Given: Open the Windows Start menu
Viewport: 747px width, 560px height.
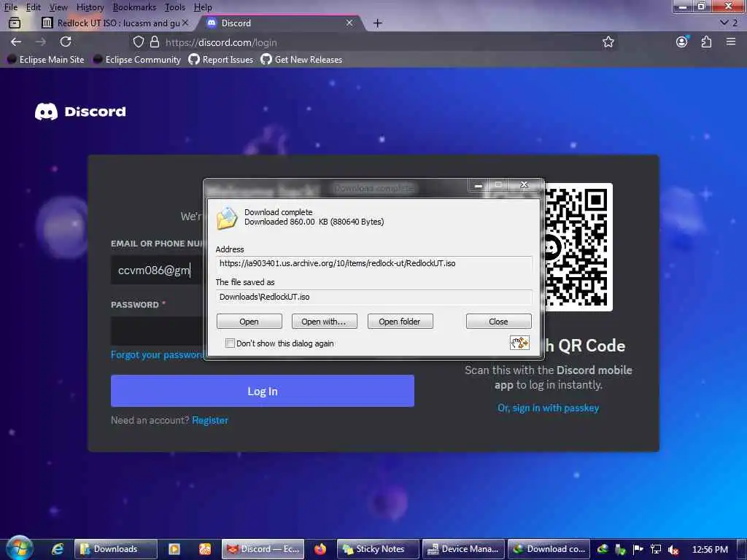Looking at the screenshot, I should pyautogui.click(x=20, y=548).
